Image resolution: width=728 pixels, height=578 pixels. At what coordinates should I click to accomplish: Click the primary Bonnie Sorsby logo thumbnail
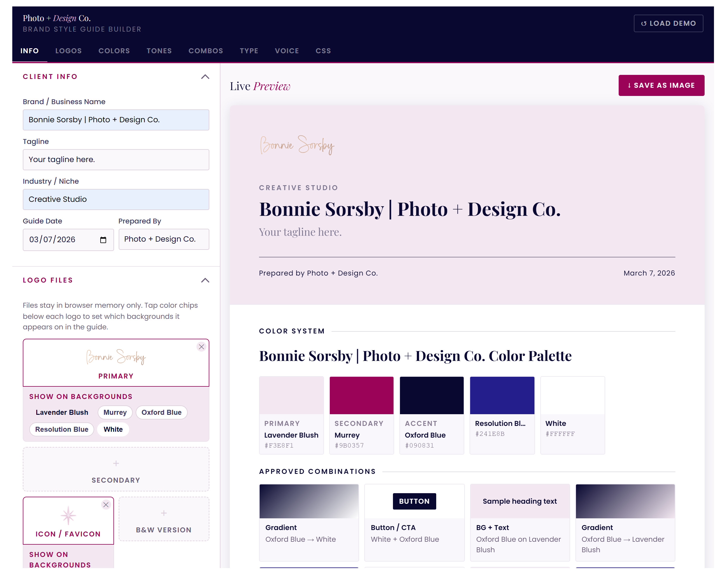pos(116,357)
